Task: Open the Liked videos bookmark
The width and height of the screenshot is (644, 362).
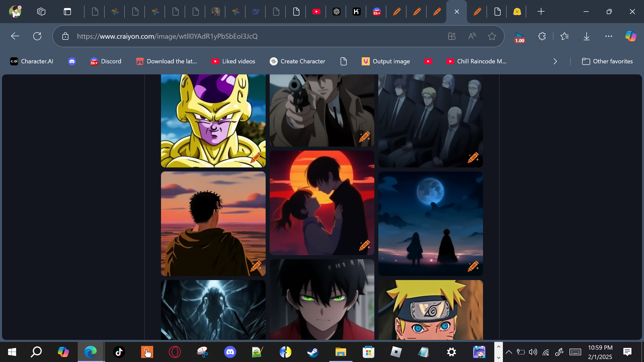Action: (x=233, y=61)
